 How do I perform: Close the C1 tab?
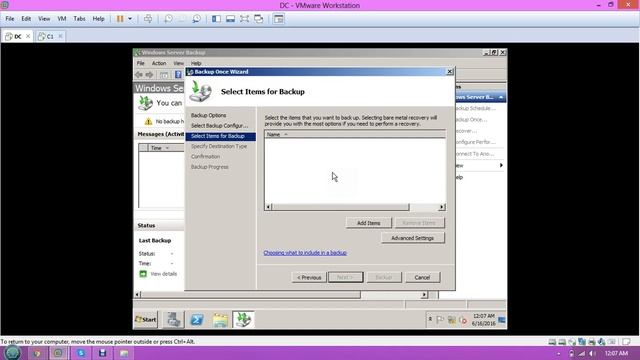tap(60, 36)
